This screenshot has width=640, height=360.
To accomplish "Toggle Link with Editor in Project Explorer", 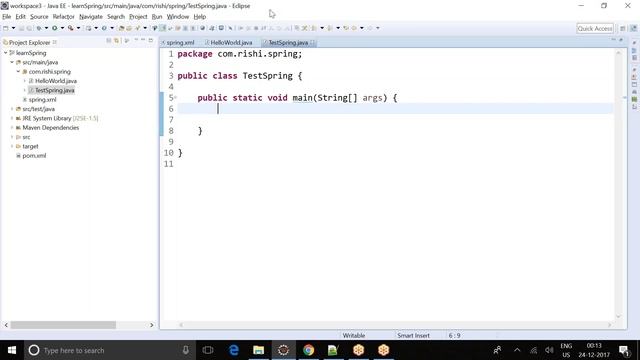I will pyautogui.click(x=117, y=40).
